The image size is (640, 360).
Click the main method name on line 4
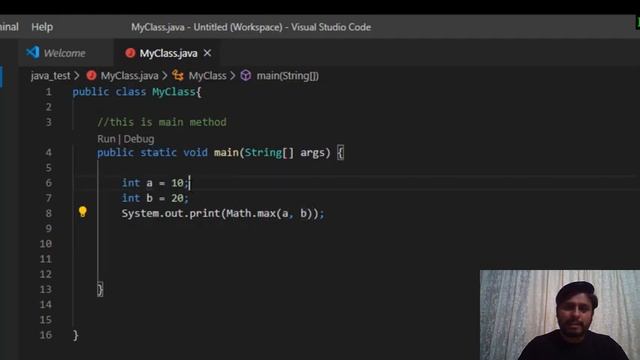[x=226, y=153]
